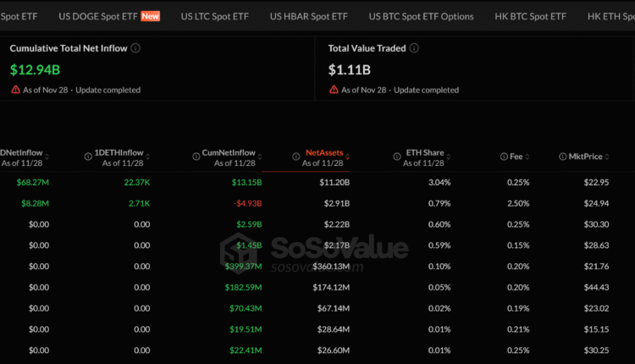The width and height of the screenshot is (635, 364).
Task: Switch to US LTC Spot ETF tab
Action: click(x=215, y=16)
